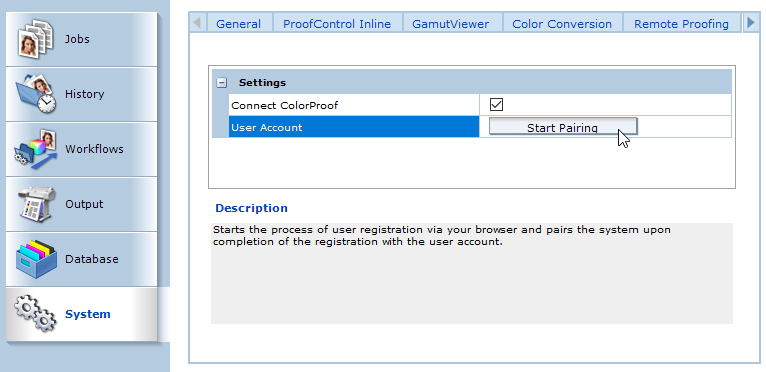Click the Jobs label in sidebar
766x372 pixels.
pos(77,39)
